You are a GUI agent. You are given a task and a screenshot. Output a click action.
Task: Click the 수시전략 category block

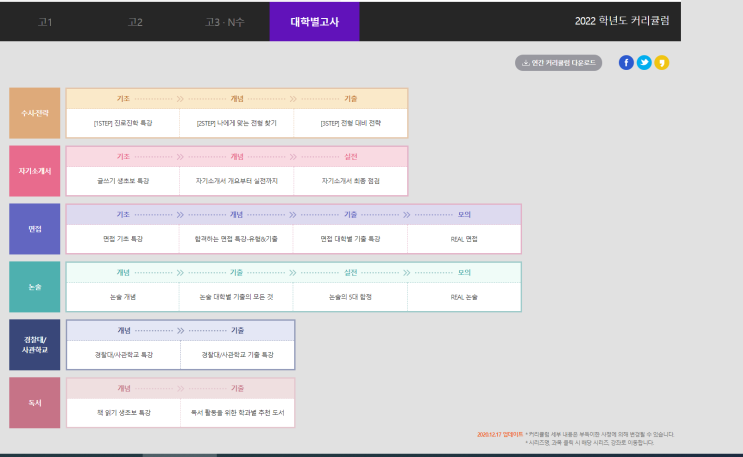(35, 113)
